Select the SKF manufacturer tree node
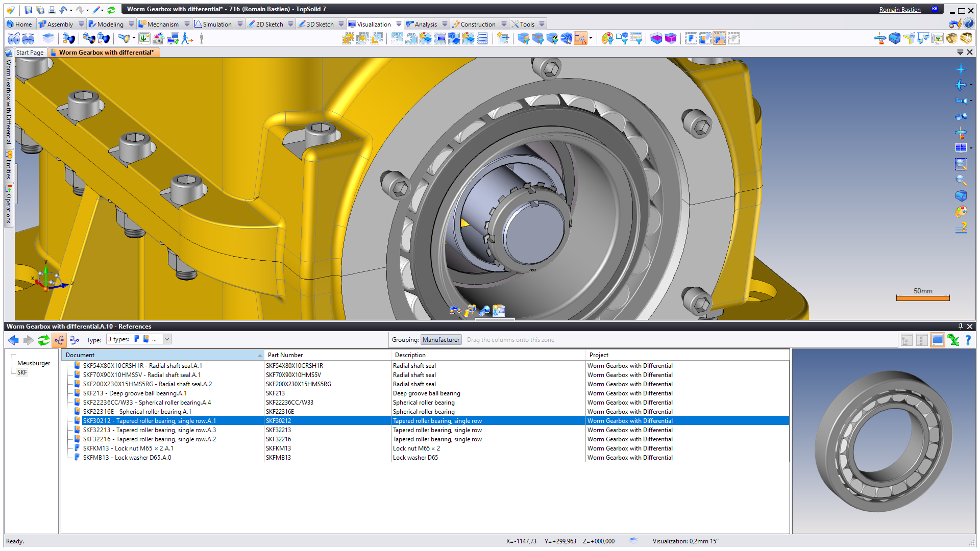The image size is (980, 551). click(22, 372)
